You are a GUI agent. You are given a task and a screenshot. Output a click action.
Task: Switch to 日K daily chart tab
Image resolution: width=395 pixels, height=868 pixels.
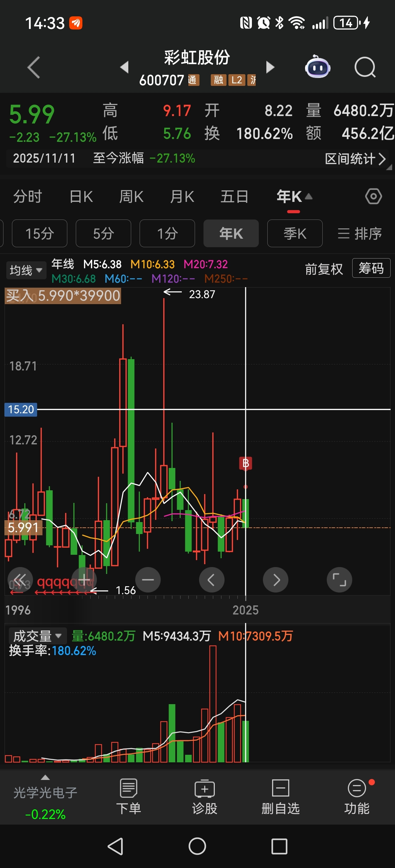click(81, 197)
